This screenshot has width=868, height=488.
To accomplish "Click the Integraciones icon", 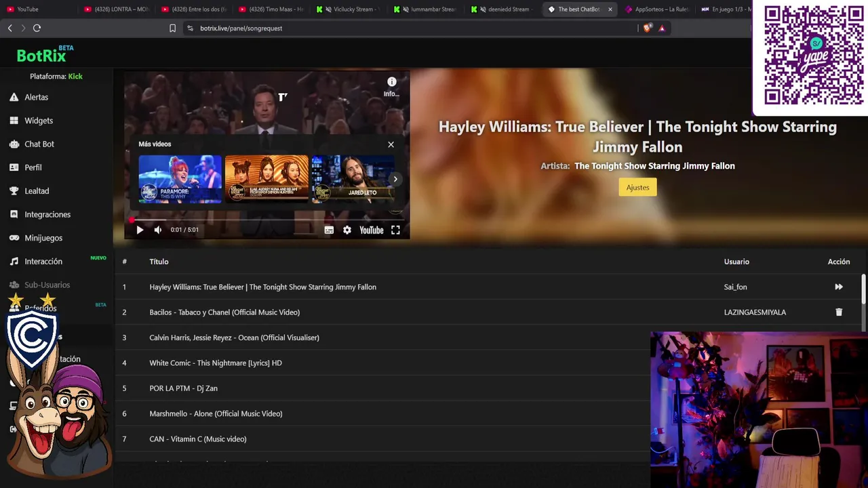I will pyautogui.click(x=14, y=214).
